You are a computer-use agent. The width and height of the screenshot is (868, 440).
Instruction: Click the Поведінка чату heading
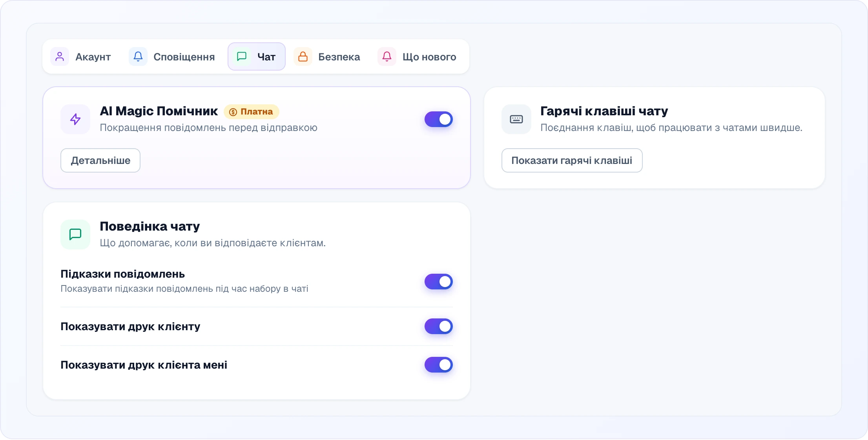[150, 226]
